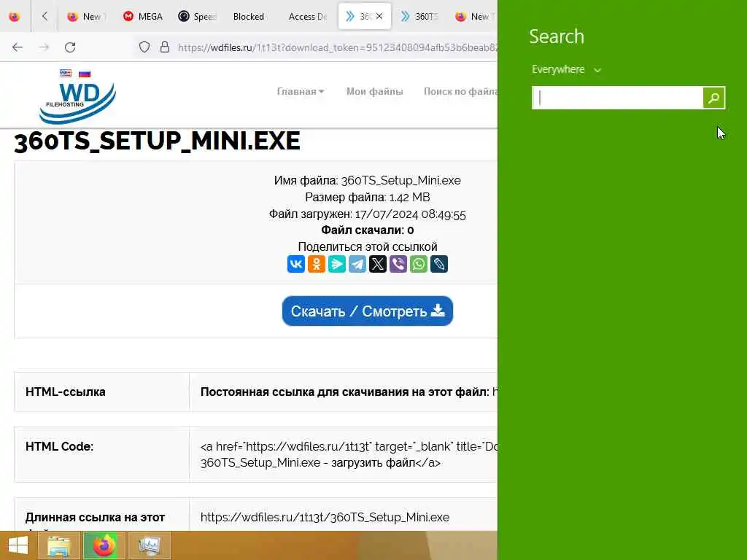The width and height of the screenshot is (747, 560).
Task: Focus the wdfiles.ru address bar URL
Action: 337,47
